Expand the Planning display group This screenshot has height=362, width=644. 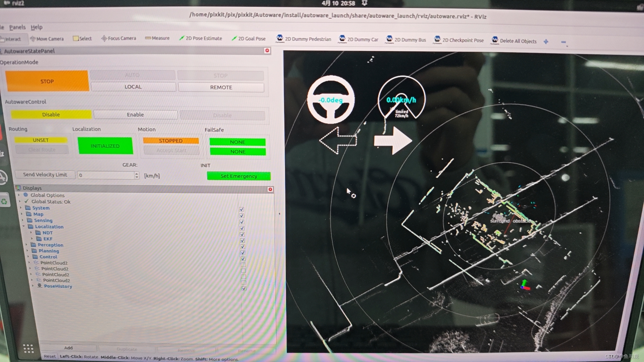[28, 251]
